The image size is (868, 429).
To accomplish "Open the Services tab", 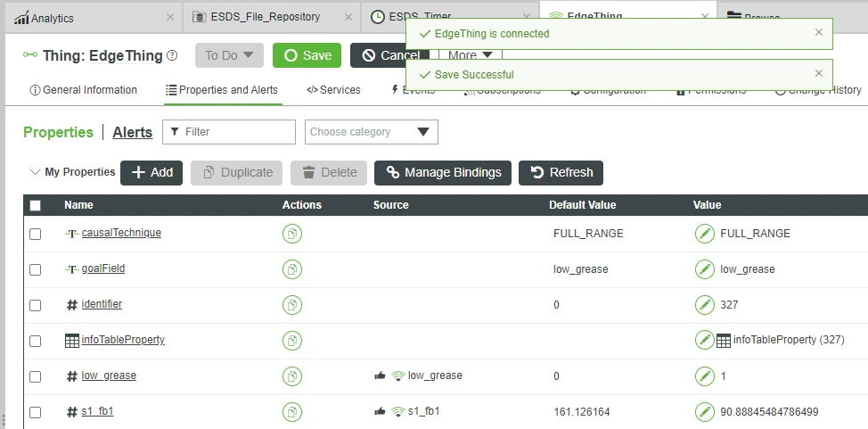I will [x=333, y=90].
